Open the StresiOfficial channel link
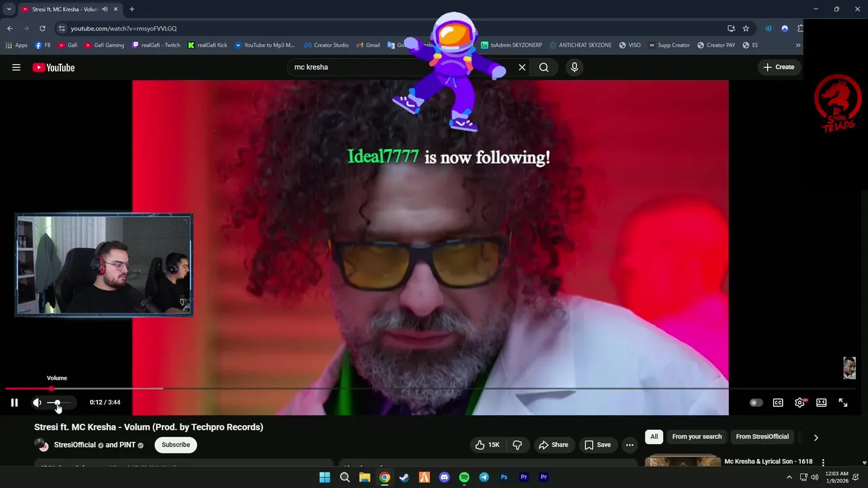 75,445
